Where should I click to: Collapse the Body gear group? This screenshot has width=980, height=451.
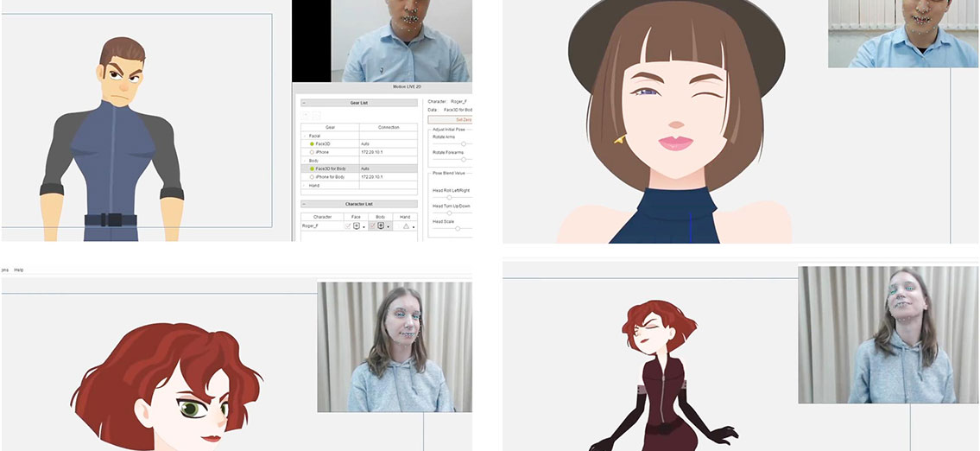(305, 161)
